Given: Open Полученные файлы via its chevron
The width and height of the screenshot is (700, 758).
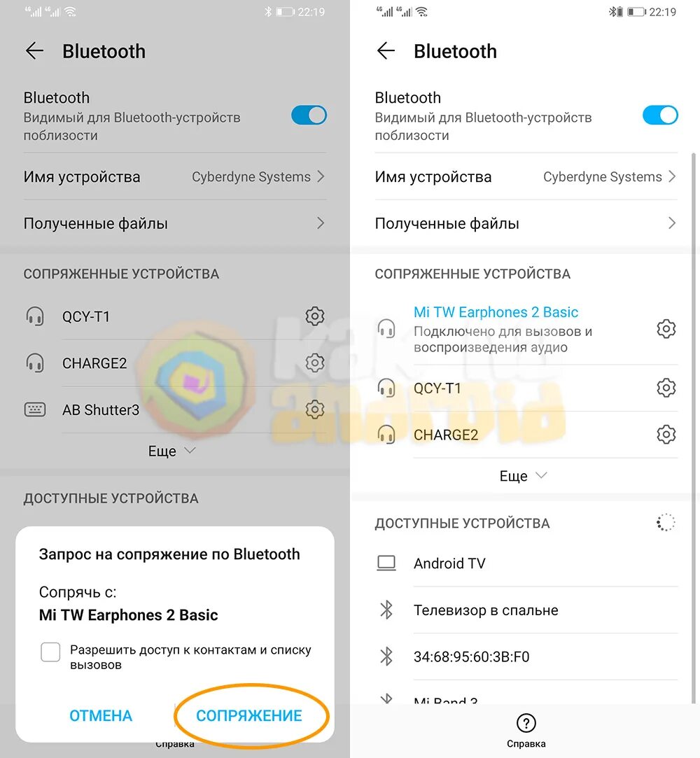Looking at the screenshot, I should (320, 223).
